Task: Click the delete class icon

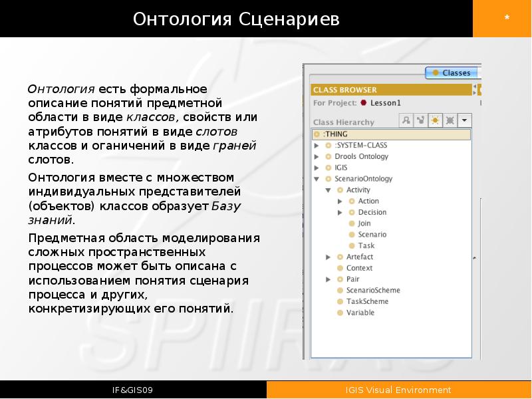Action: [x=450, y=120]
